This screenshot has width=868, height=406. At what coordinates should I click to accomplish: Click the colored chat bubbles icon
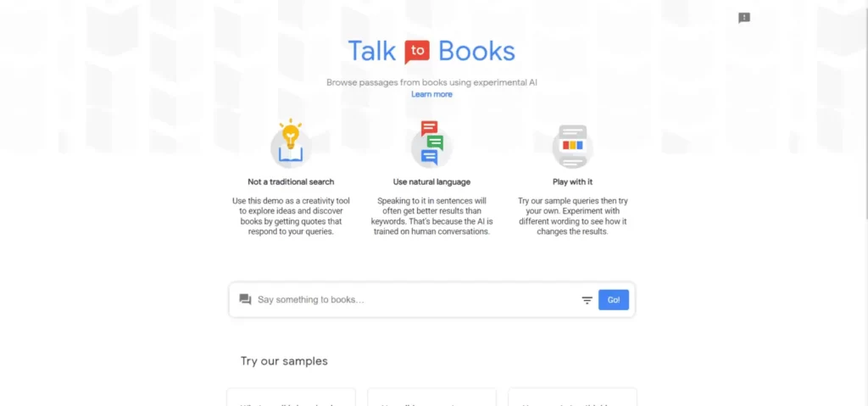tap(431, 143)
